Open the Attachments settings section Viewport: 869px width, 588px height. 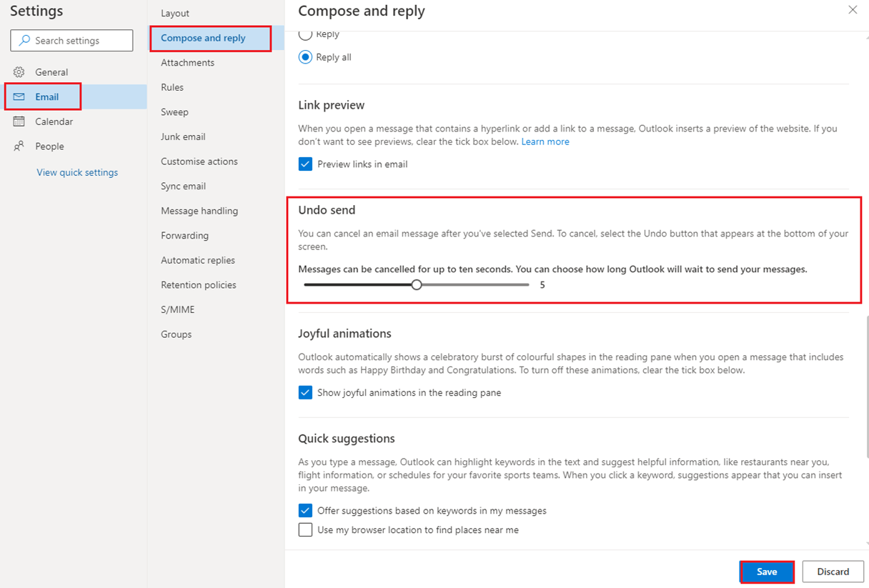pyautogui.click(x=187, y=63)
